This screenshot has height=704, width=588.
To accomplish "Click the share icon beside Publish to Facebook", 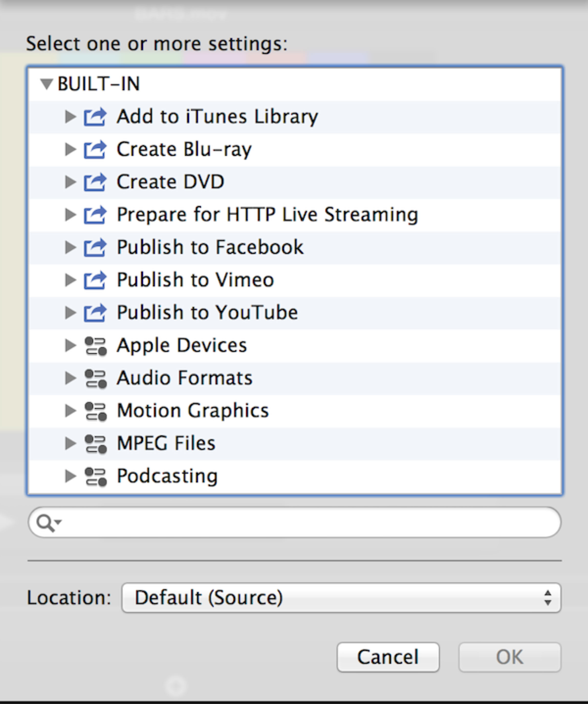I will (x=95, y=247).
